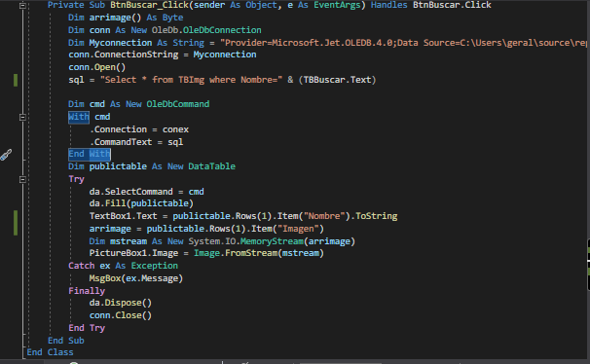Click the "Imagen" string literal
Image resolution: width=590 pixels, height=364 pixels.
click(298, 229)
